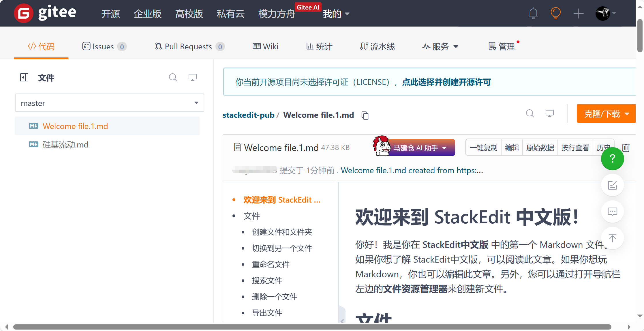This screenshot has height=331, width=644.
Task: Click 点此选择并创建开源许可 license link
Action: point(446,82)
